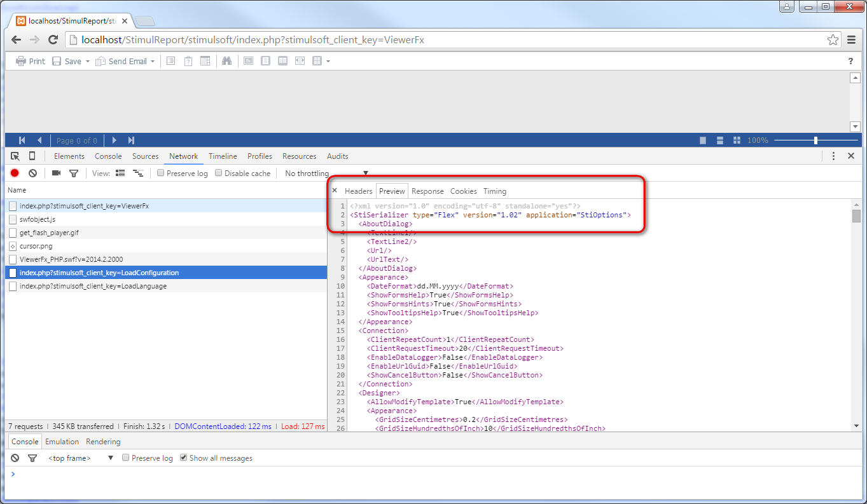Click the Page 0 of 0 indicator
The width and height of the screenshot is (867, 504).
point(77,140)
